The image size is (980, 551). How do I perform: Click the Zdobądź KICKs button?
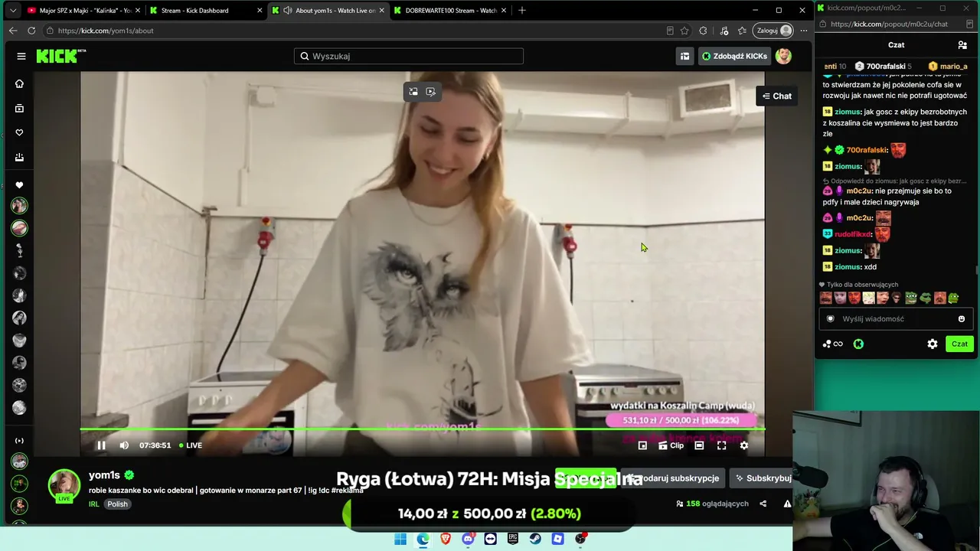[734, 56]
